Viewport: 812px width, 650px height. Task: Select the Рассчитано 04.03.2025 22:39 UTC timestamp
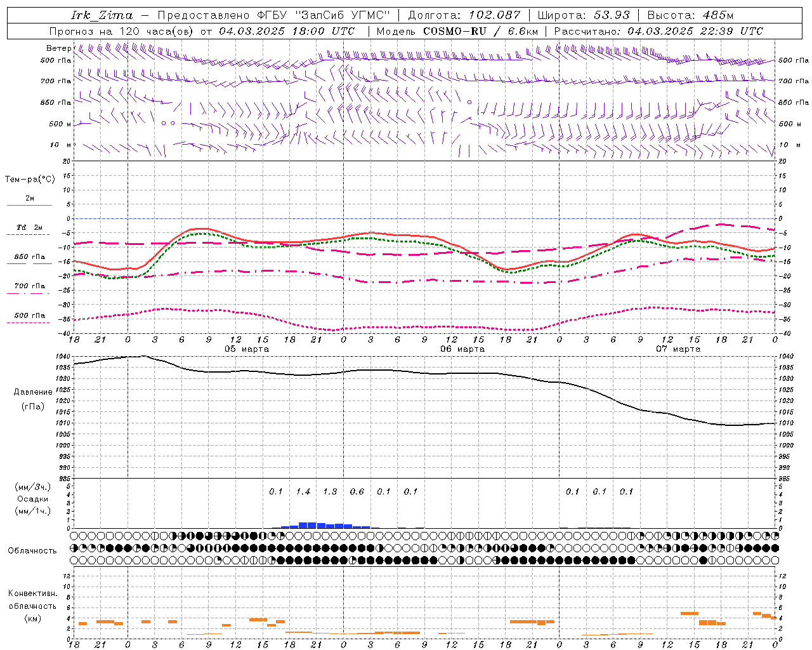click(x=658, y=31)
